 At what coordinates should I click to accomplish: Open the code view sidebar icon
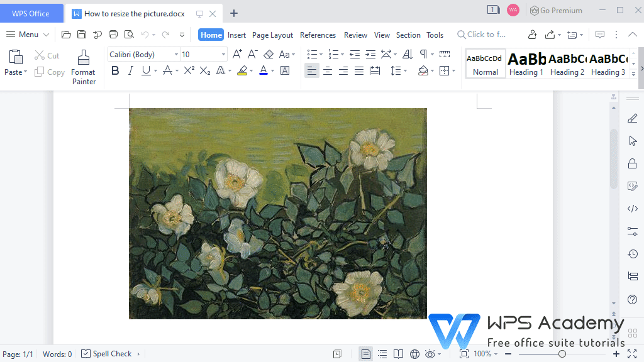(x=633, y=209)
